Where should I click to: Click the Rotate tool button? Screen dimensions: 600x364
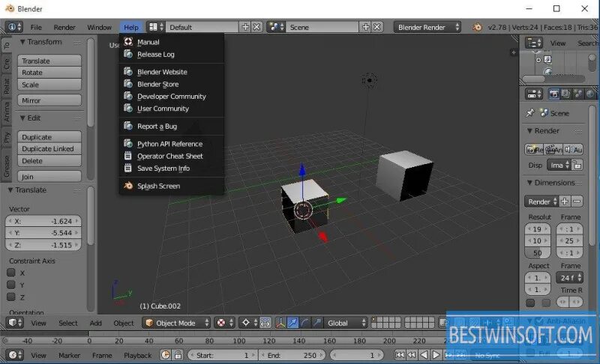(x=49, y=73)
